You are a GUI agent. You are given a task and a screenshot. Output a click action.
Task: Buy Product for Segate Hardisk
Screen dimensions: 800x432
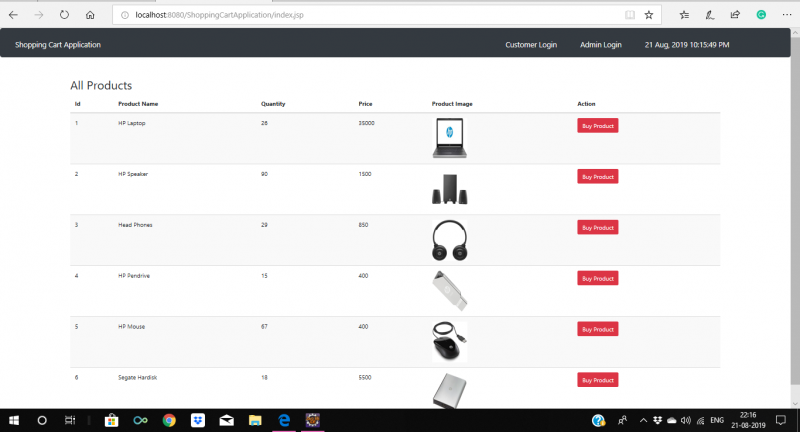pyautogui.click(x=597, y=380)
